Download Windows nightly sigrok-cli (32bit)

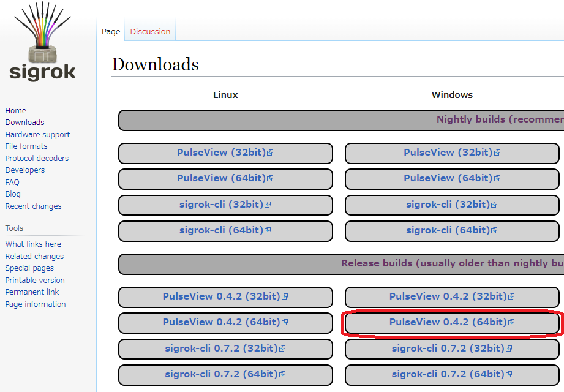coord(452,205)
